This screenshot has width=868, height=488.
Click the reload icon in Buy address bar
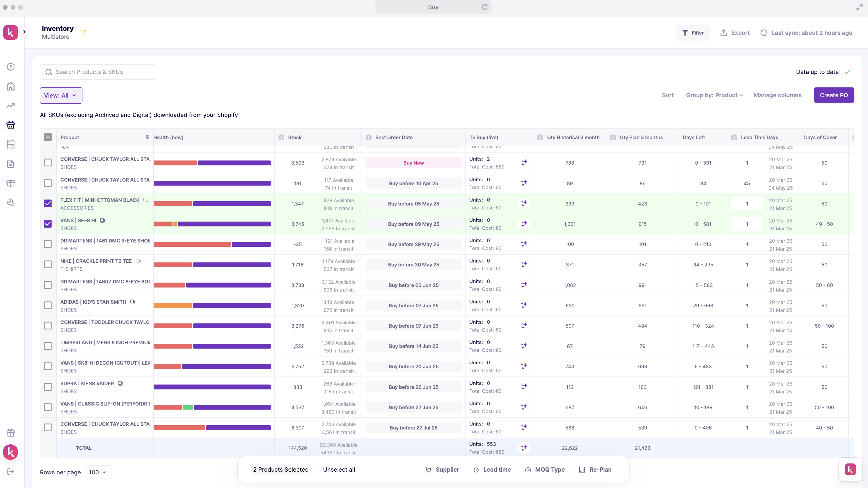[x=485, y=7]
